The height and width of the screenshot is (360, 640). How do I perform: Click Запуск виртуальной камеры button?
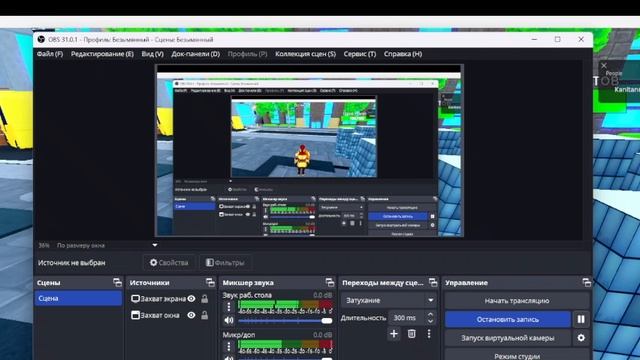pyautogui.click(x=508, y=338)
